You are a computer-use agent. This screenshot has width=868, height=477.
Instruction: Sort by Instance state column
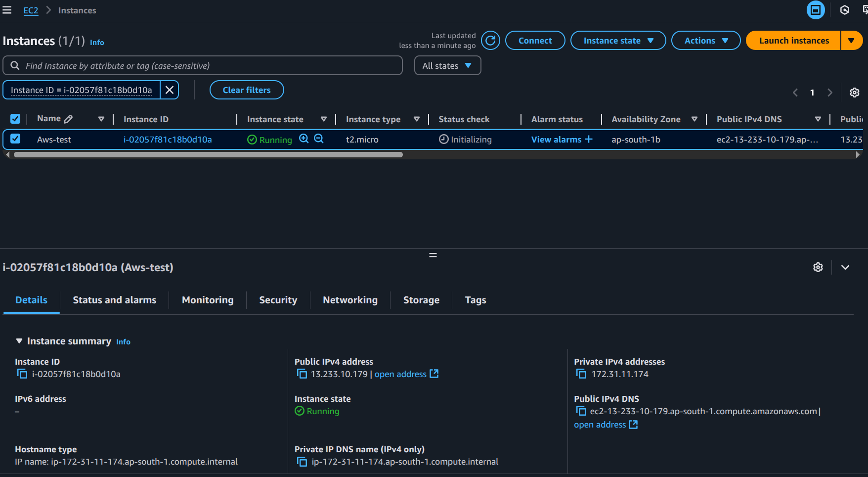(324, 119)
